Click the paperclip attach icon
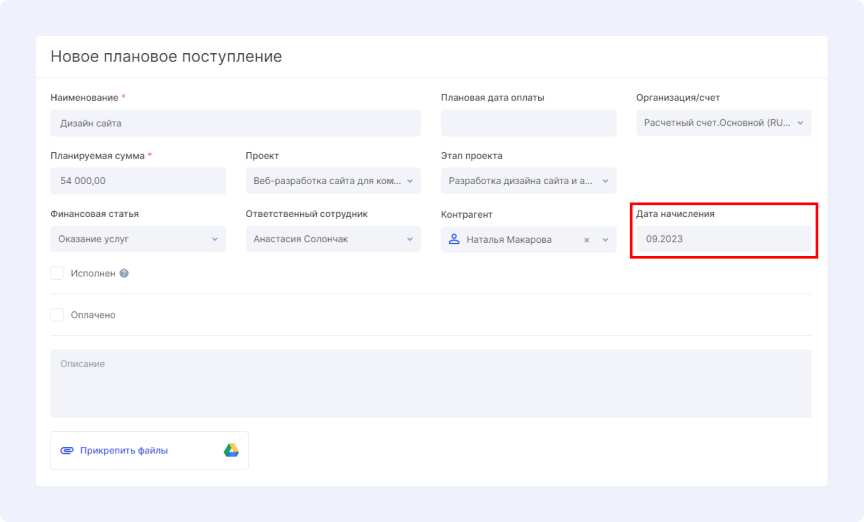The height and width of the screenshot is (522, 864). [x=67, y=450]
